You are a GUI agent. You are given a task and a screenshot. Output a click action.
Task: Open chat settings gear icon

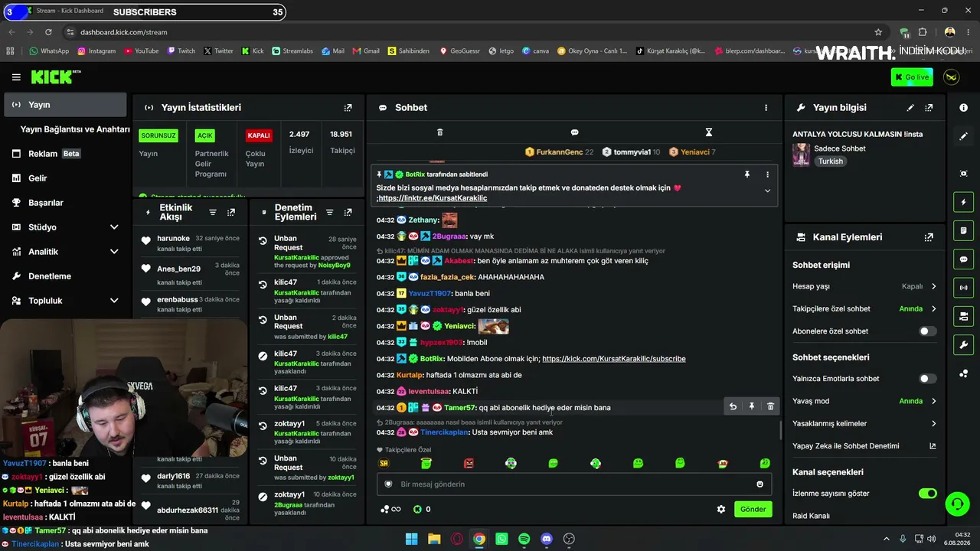721,509
